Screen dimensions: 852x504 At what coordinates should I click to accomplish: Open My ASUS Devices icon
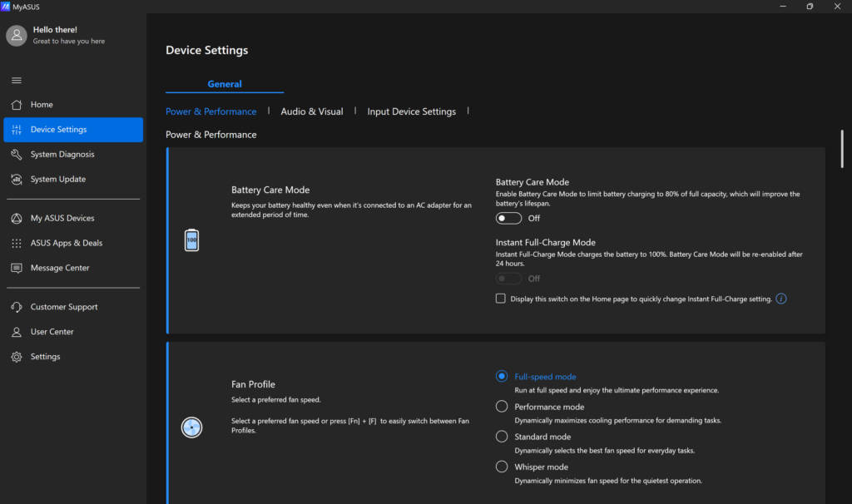click(17, 219)
